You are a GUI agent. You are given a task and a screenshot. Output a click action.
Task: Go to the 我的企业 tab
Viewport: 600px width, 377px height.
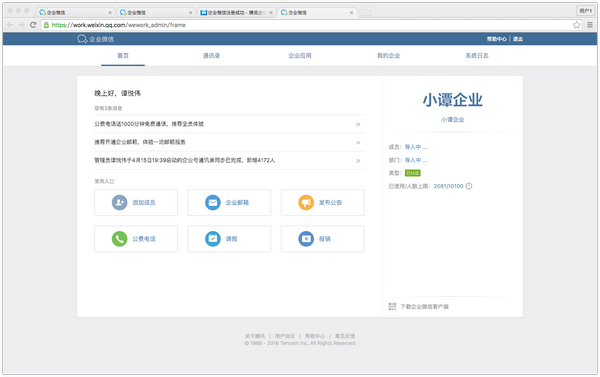(x=388, y=56)
